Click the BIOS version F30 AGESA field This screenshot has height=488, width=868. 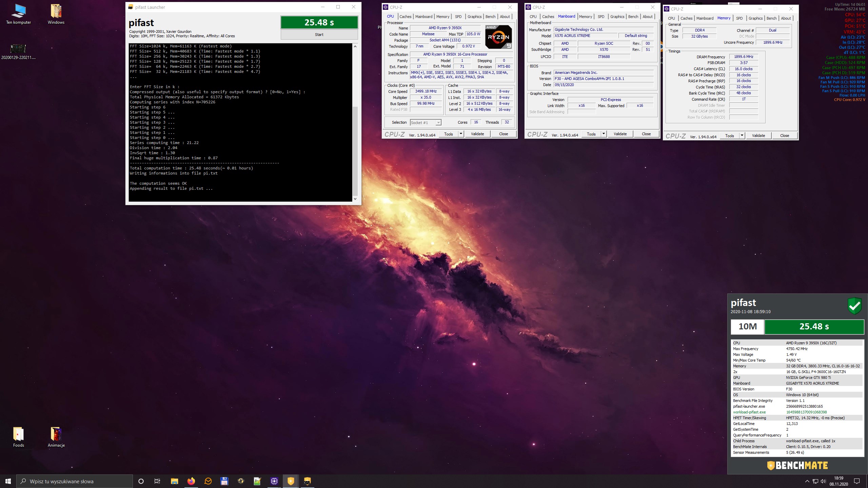(x=604, y=79)
